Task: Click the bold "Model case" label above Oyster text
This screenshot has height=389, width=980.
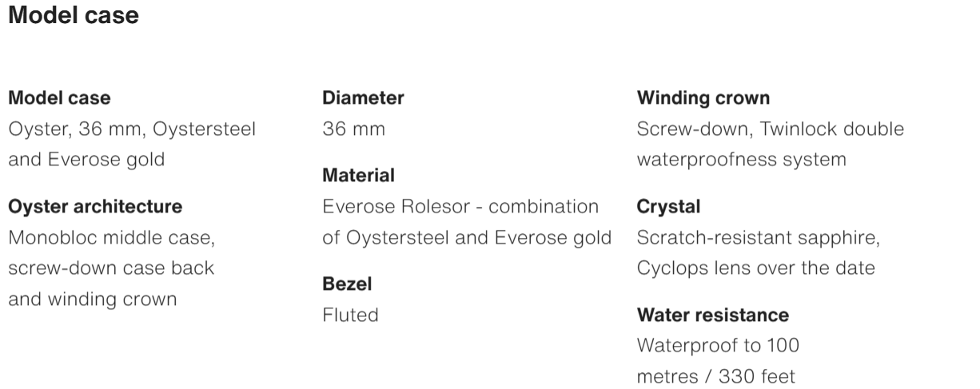Action: (59, 98)
